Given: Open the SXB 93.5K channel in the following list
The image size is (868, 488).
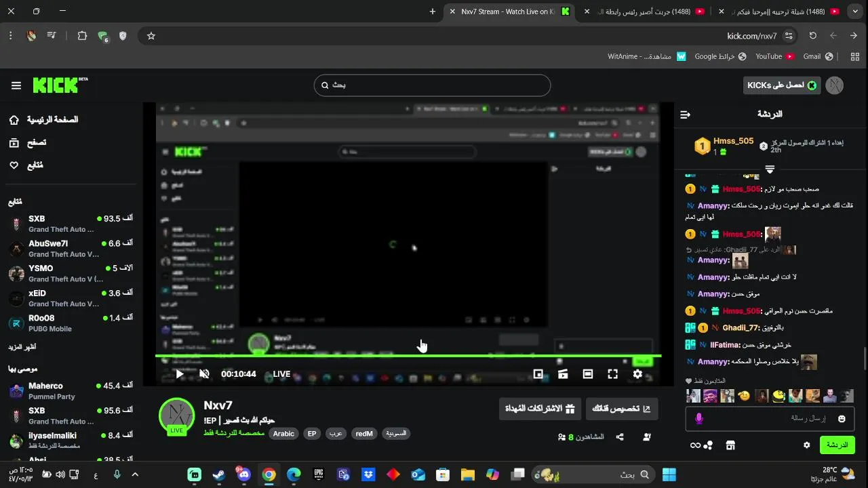Looking at the screenshot, I should tap(71, 224).
